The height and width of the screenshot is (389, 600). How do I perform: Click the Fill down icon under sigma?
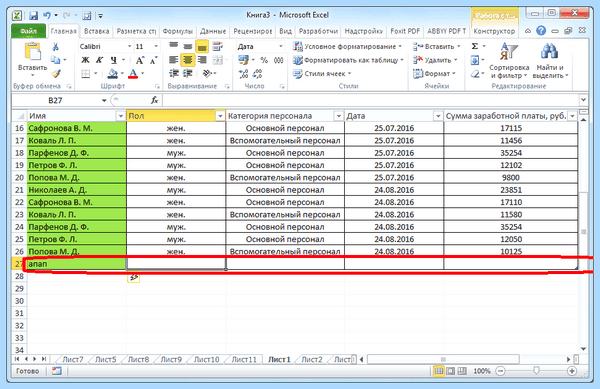[x=475, y=60]
